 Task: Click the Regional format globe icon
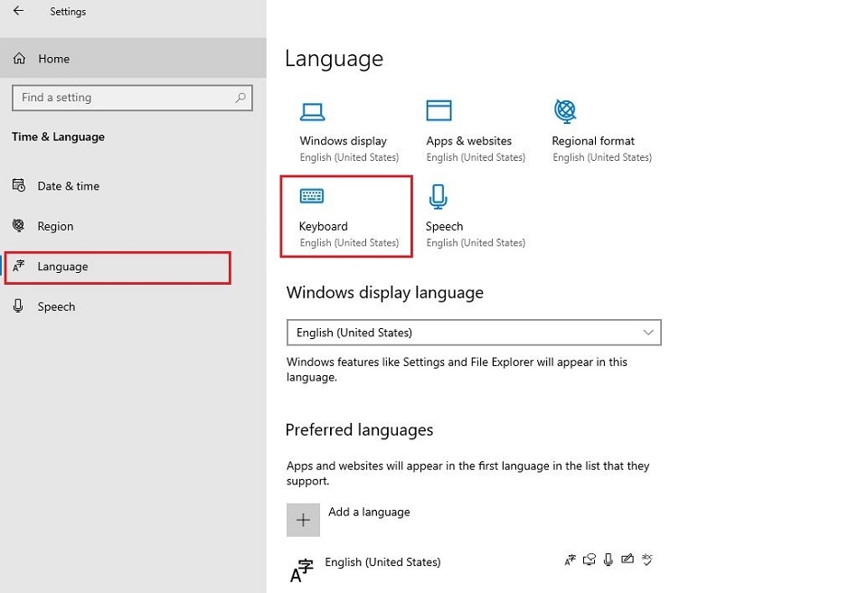click(565, 111)
